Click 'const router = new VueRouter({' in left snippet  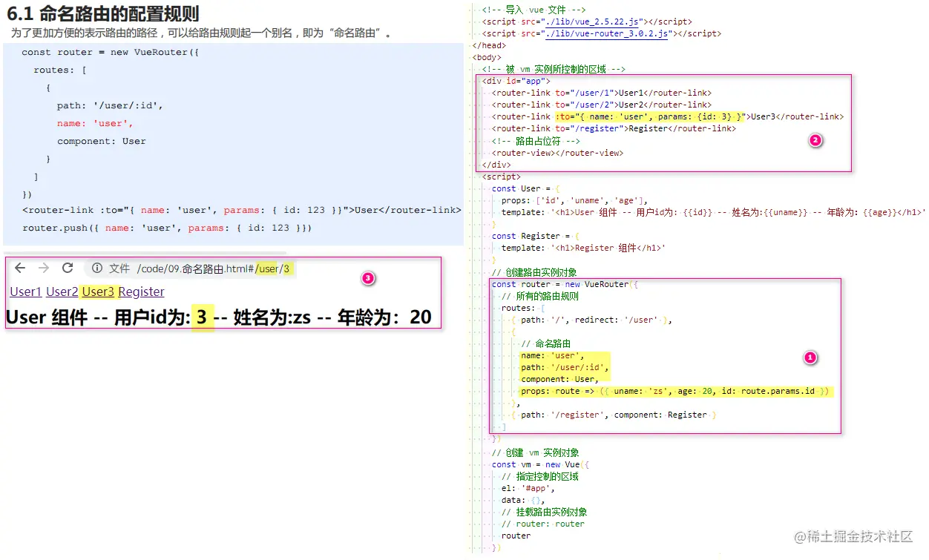pyautogui.click(x=111, y=52)
